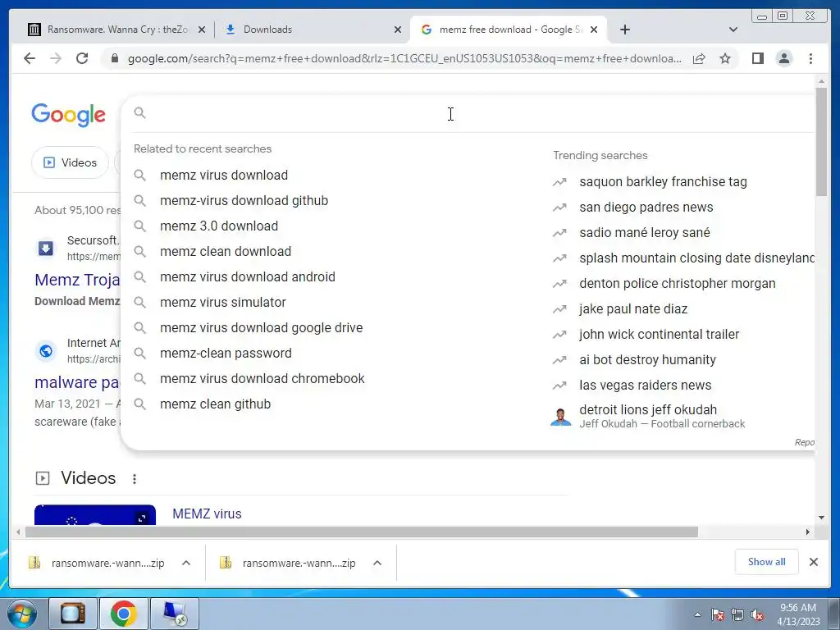Select splash mountain closing date disneyland search
The height and width of the screenshot is (630, 840).
(697, 258)
